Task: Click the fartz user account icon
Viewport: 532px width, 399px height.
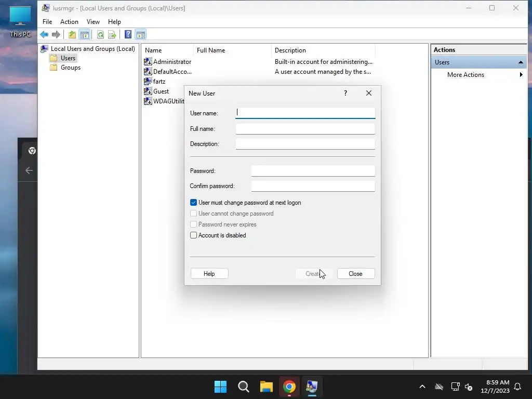Action: 148,81
